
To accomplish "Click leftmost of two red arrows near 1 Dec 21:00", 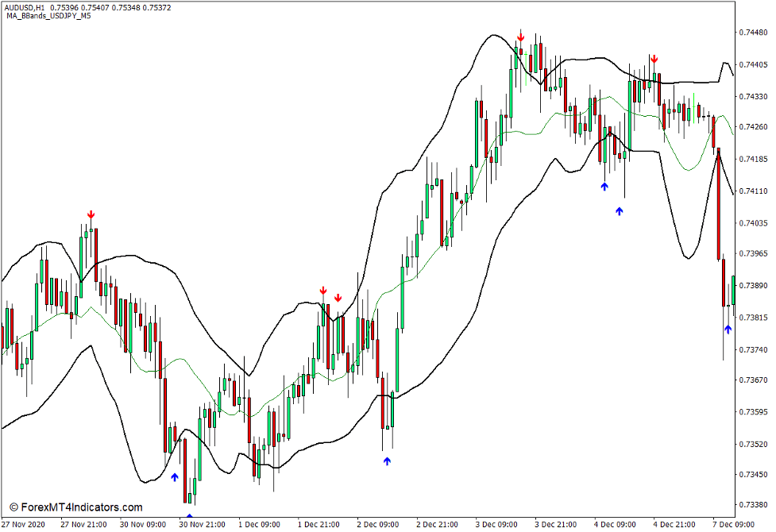I will click(323, 291).
